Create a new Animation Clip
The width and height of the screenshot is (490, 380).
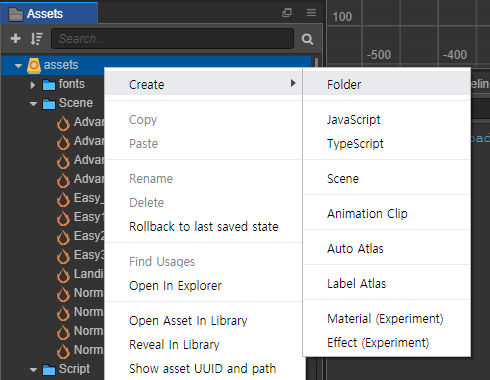point(387,214)
